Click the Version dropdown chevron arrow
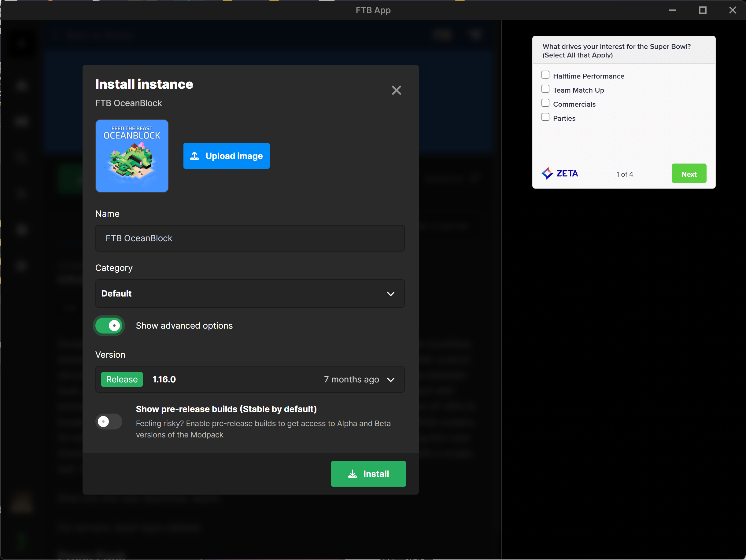Screen dimensions: 746x560 point(390,380)
